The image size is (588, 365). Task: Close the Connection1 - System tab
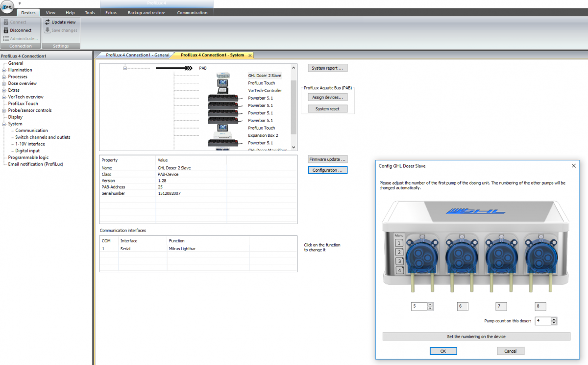(249, 55)
